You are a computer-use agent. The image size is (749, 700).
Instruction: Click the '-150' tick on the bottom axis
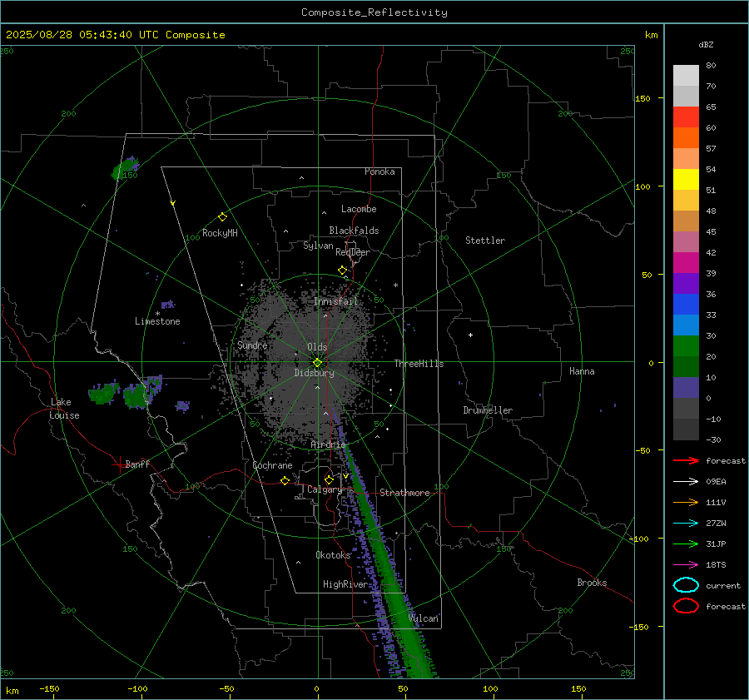[49, 688]
